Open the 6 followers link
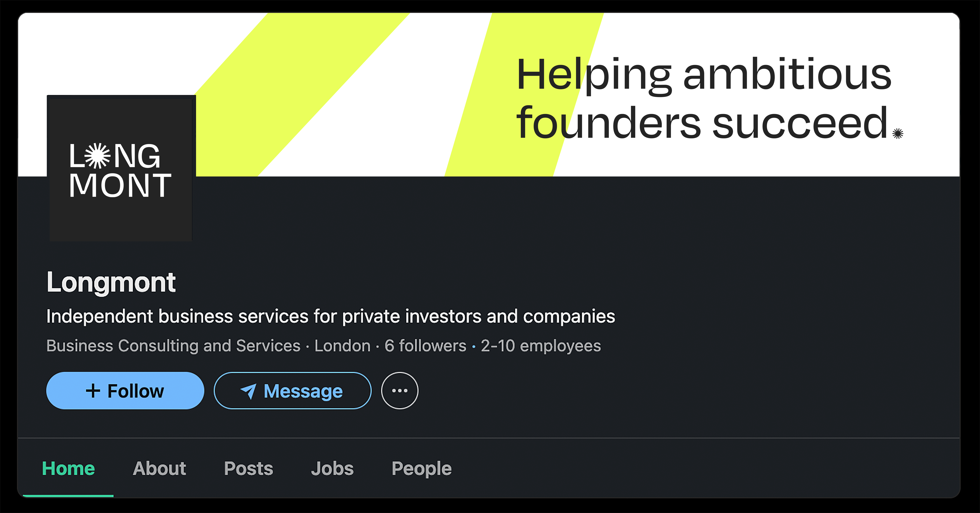The height and width of the screenshot is (513, 980). click(425, 346)
